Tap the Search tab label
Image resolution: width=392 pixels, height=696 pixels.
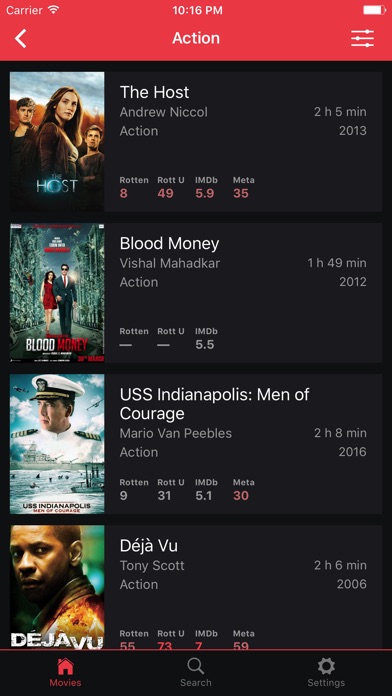click(195, 683)
